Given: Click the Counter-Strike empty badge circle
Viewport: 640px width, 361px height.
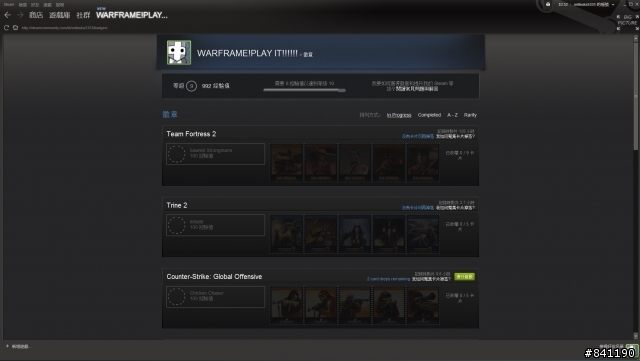Looking at the screenshot, I should coord(176,297).
